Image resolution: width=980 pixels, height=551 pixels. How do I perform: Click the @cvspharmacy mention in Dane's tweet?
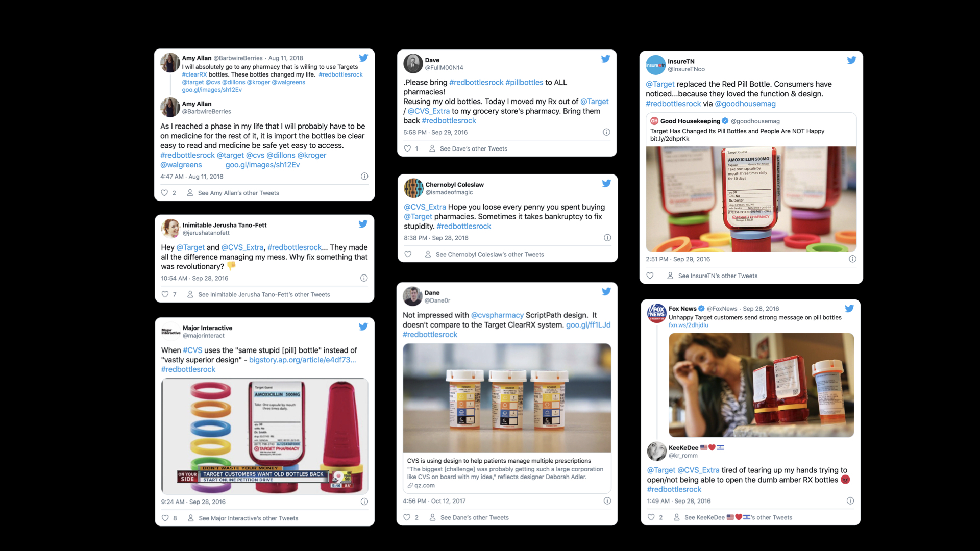(497, 315)
